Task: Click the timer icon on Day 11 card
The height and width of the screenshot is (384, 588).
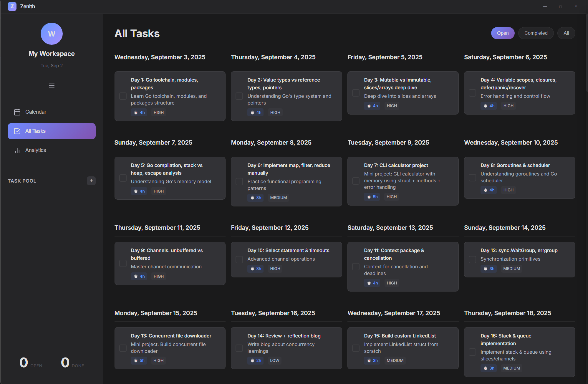Action: pos(369,283)
